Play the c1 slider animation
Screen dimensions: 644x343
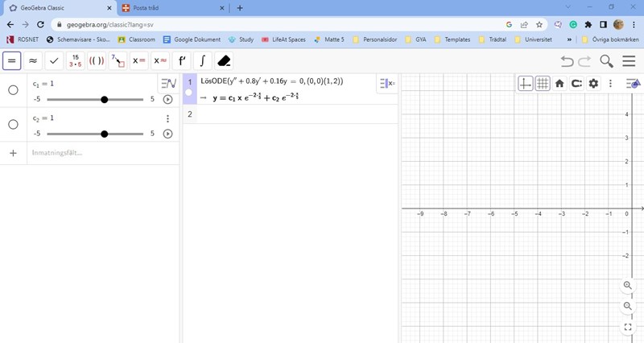[167, 100]
